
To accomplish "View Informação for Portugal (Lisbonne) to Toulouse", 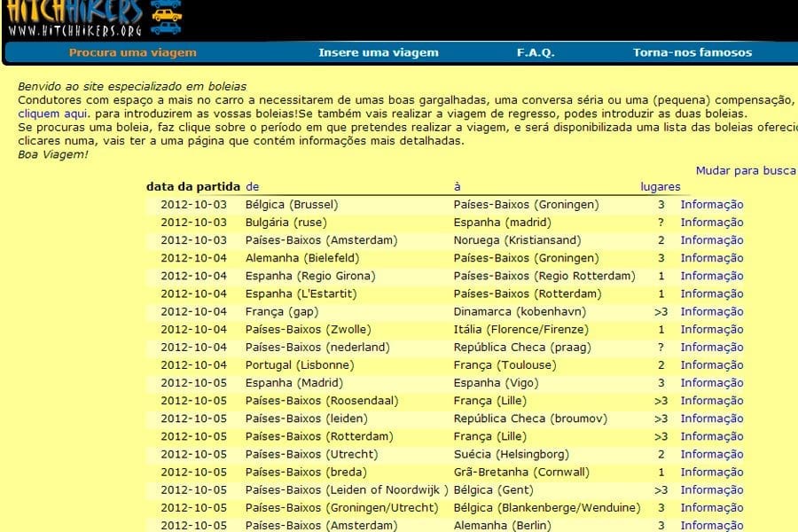I will click(x=711, y=364).
